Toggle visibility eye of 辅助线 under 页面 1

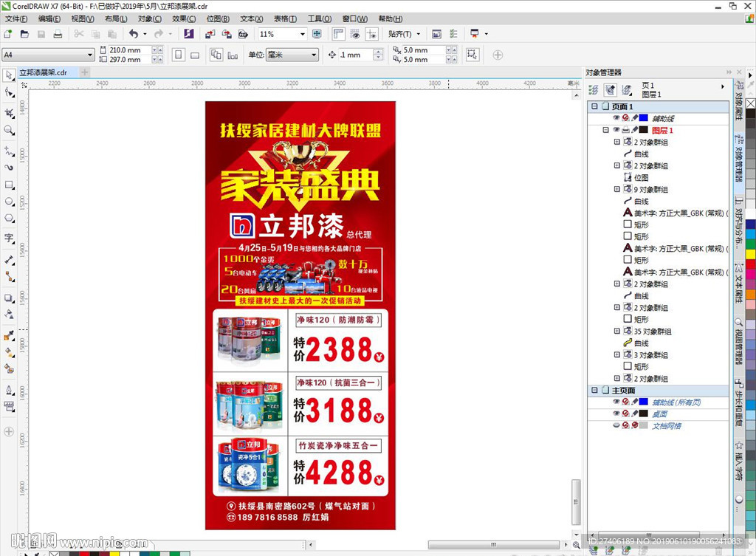click(616, 117)
